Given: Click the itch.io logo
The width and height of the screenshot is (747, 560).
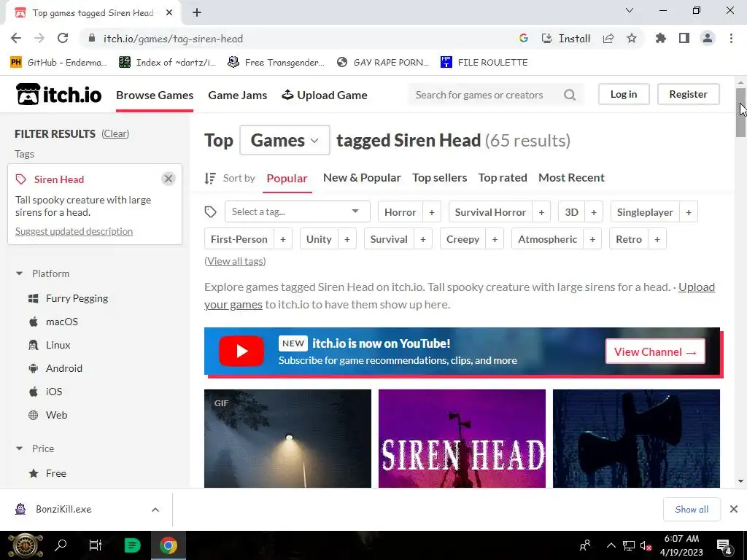Looking at the screenshot, I should tap(58, 94).
